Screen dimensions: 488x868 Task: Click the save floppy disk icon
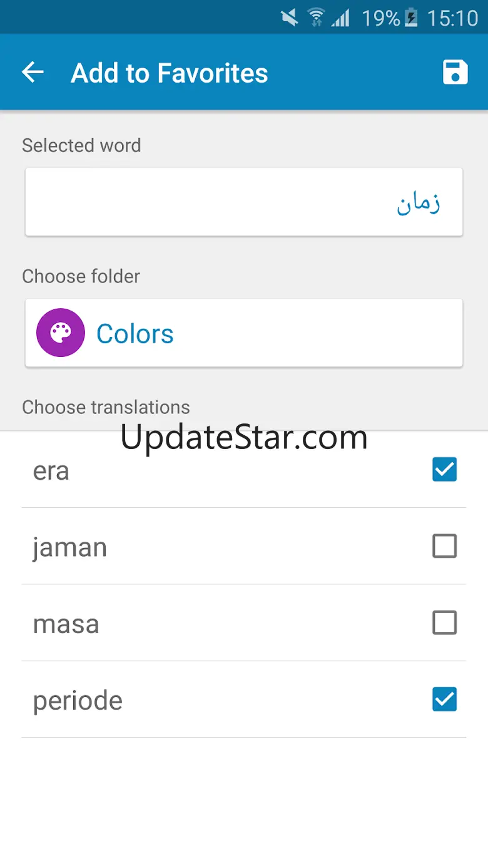[455, 73]
